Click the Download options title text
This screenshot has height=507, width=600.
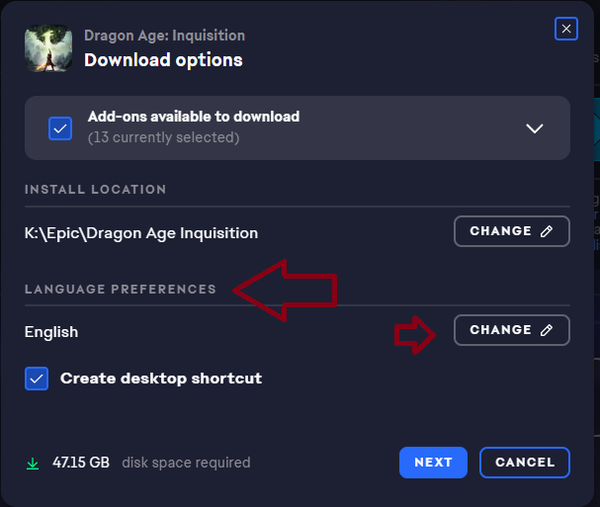pos(163,60)
